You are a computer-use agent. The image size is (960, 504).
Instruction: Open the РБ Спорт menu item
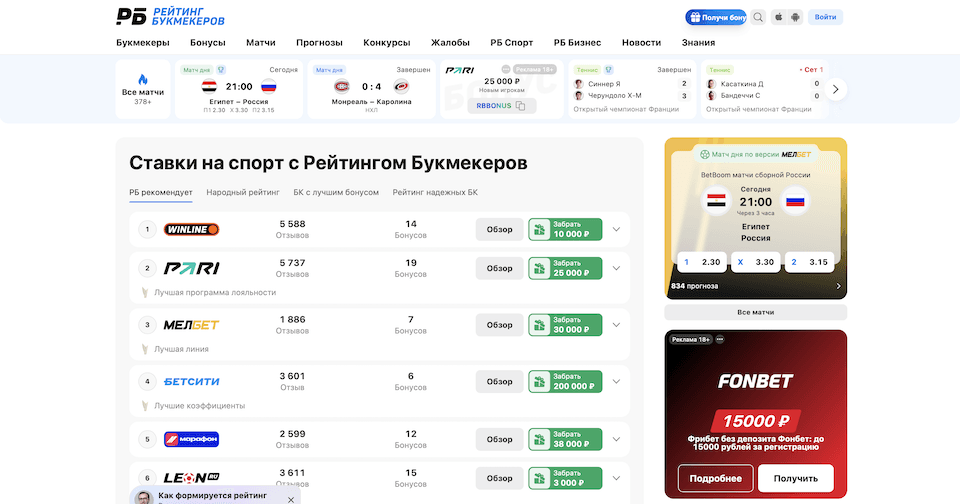pos(511,43)
